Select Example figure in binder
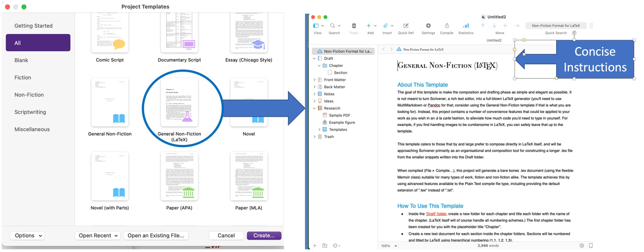The image size is (644, 252). [339, 123]
